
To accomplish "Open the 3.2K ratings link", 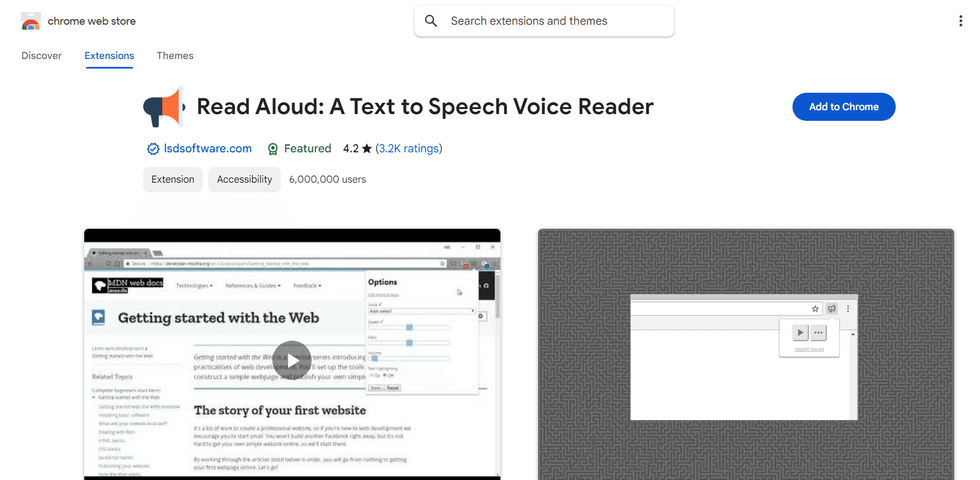I will click(x=409, y=148).
